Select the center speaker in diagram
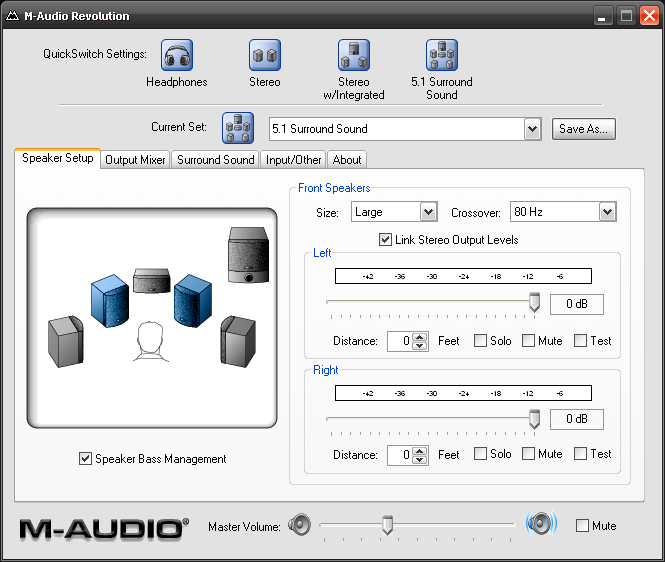 [151, 280]
